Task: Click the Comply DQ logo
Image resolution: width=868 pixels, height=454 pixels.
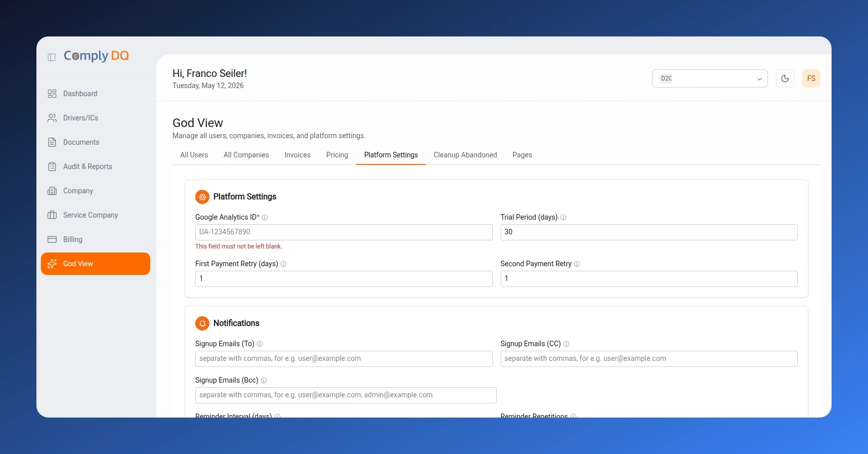Action: click(x=96, y=56)
